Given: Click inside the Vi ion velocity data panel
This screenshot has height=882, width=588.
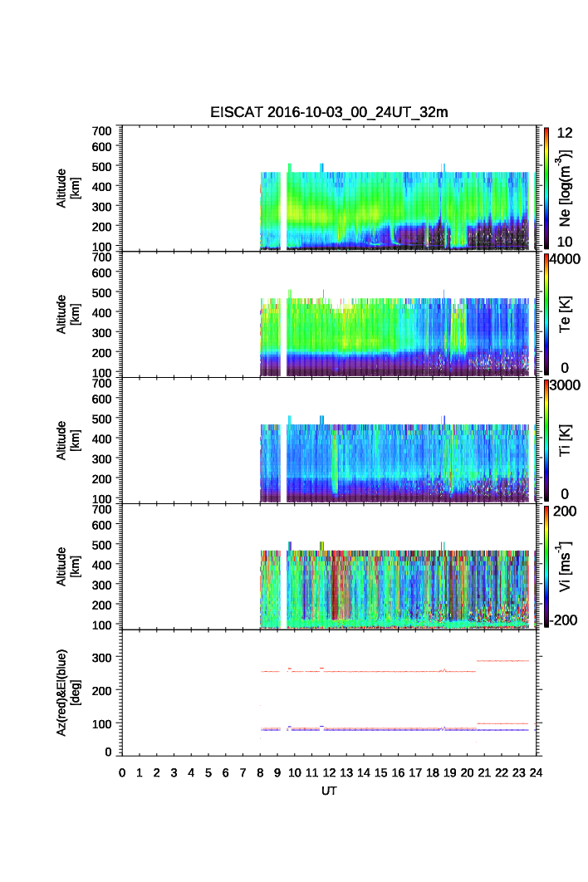Looking at the screenshot, I should pyautogui.click(x=329, y=566).
